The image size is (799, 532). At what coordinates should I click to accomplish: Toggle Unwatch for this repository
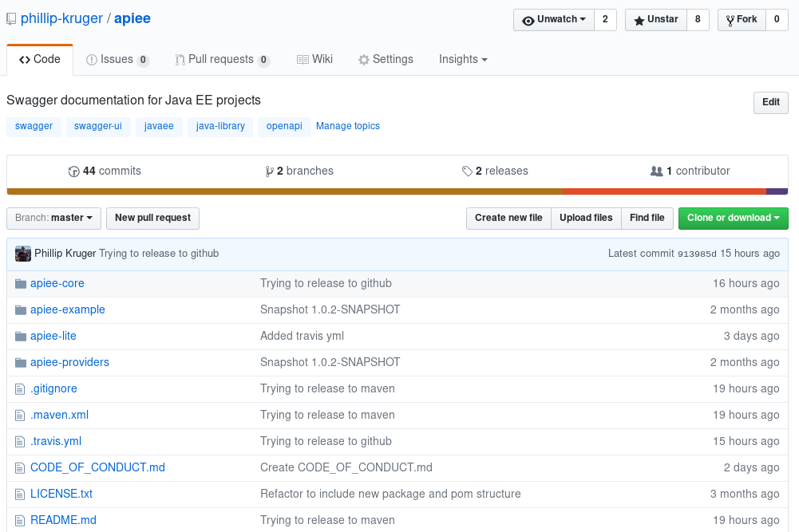click(554, 20)
